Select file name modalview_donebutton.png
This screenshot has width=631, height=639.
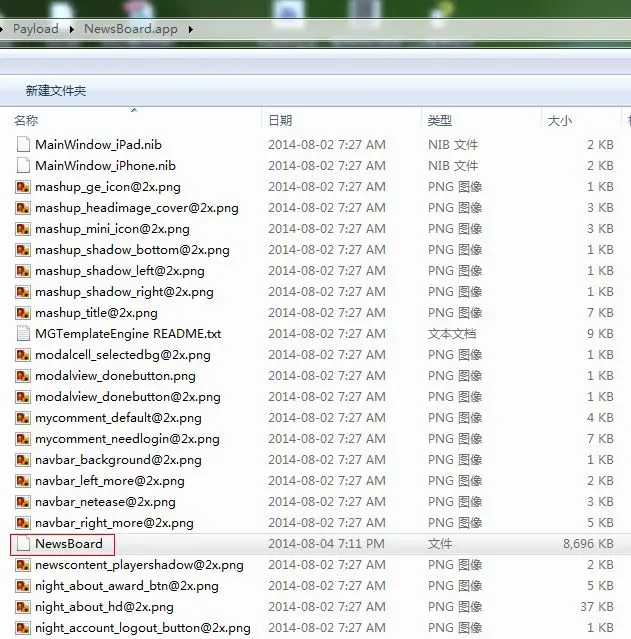(115, 376)
